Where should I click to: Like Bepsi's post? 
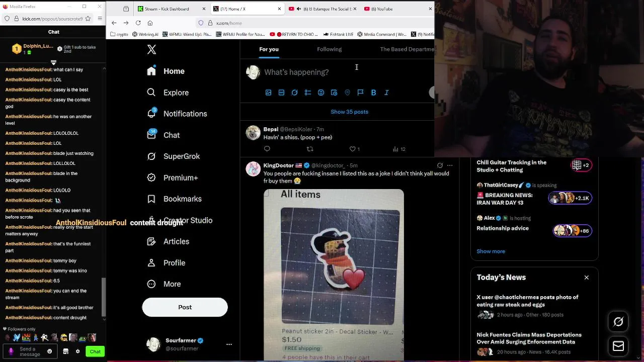[353, 149]
